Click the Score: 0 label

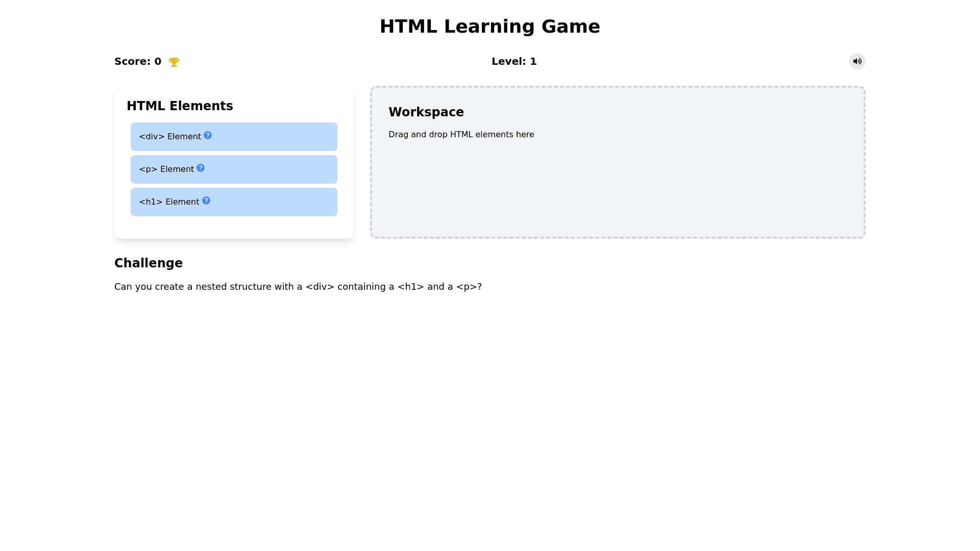pos(138,62)
